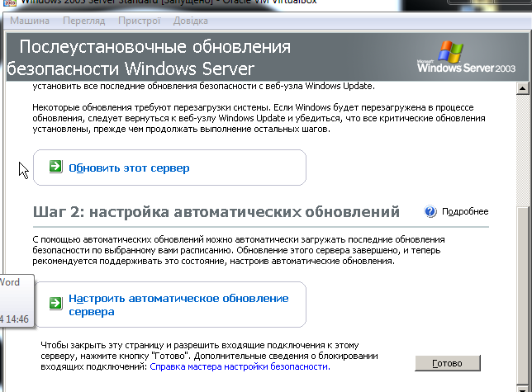532x392 pixels.
Task: Click the scrollbar down arrow at the bottom
Action: [x=522, y=388]
